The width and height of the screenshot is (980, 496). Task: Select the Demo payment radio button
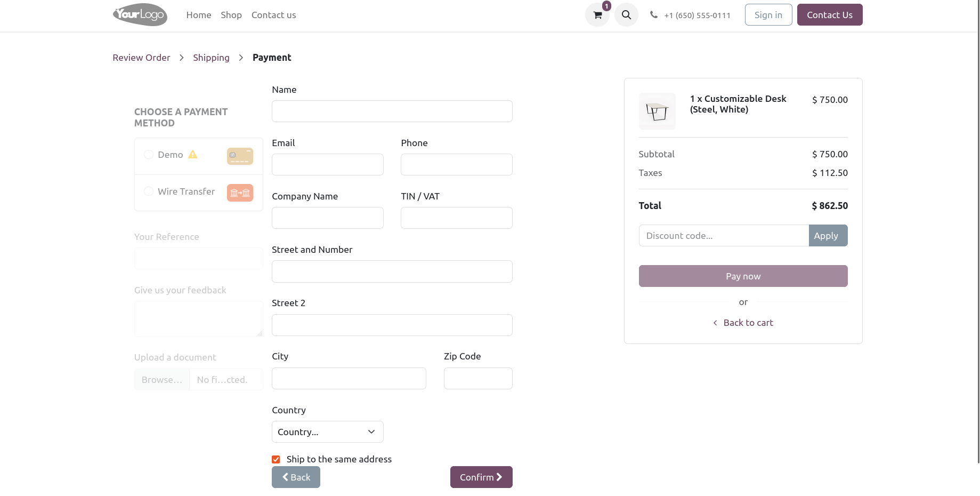click(149, 155)
